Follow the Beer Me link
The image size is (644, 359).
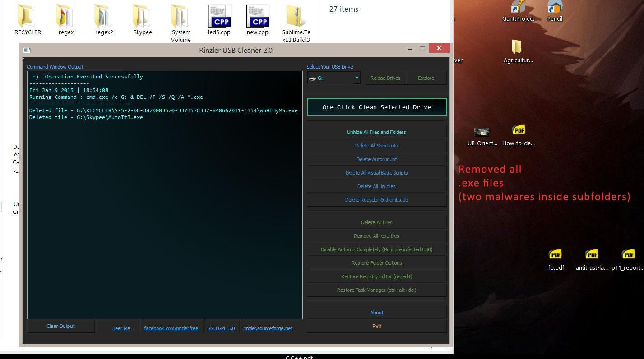tap(121, 328)
